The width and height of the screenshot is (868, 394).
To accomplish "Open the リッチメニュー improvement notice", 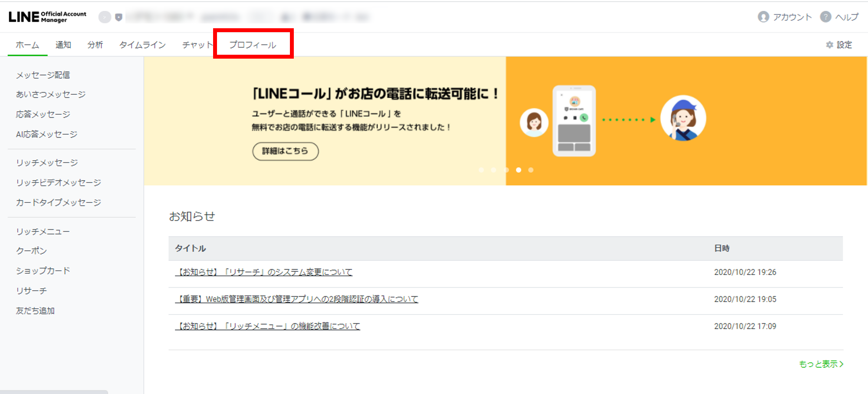I will tap(268, 326).
